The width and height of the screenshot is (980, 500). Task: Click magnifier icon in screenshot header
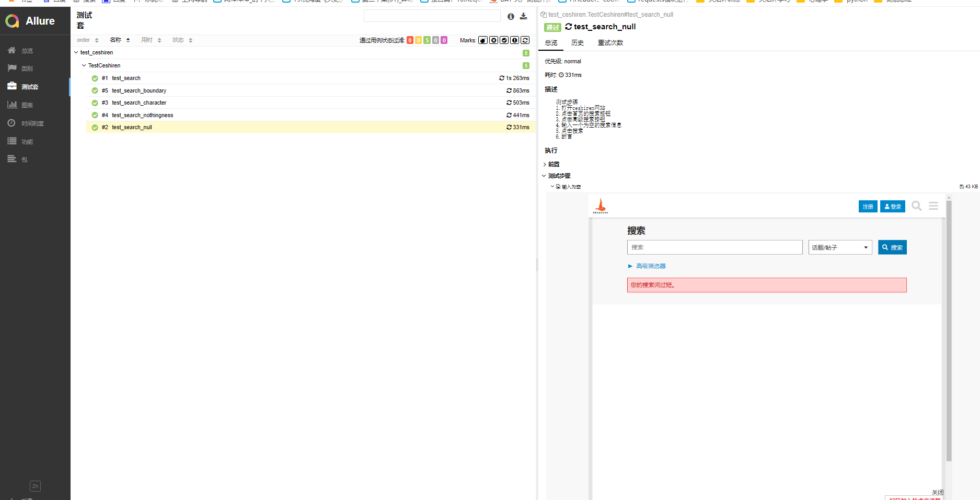click(x=917, y=206)
